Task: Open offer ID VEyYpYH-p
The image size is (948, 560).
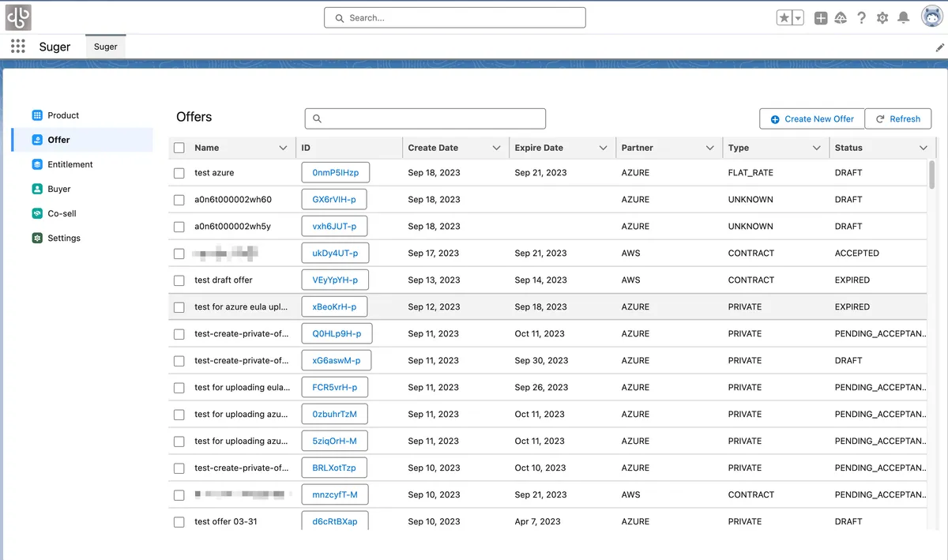Action: pos(335,280)
